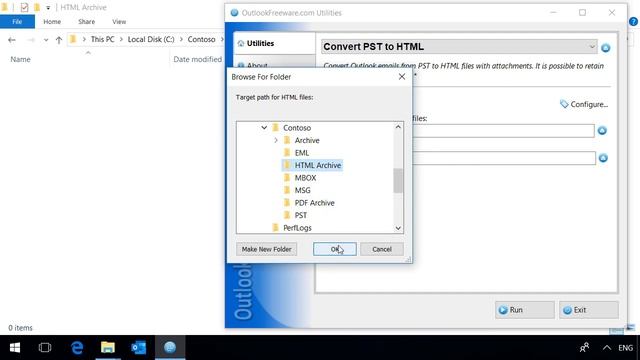Open recent locations dropdown in Explorer
Image resolution: width=640 pixels, height=360 pixels.
coord(46,40)
